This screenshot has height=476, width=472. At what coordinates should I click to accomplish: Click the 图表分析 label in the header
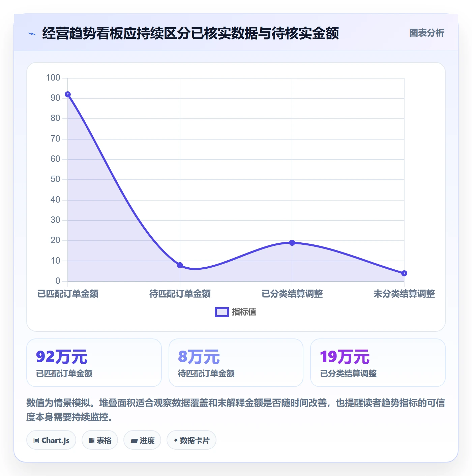click(x=426, y=33)
